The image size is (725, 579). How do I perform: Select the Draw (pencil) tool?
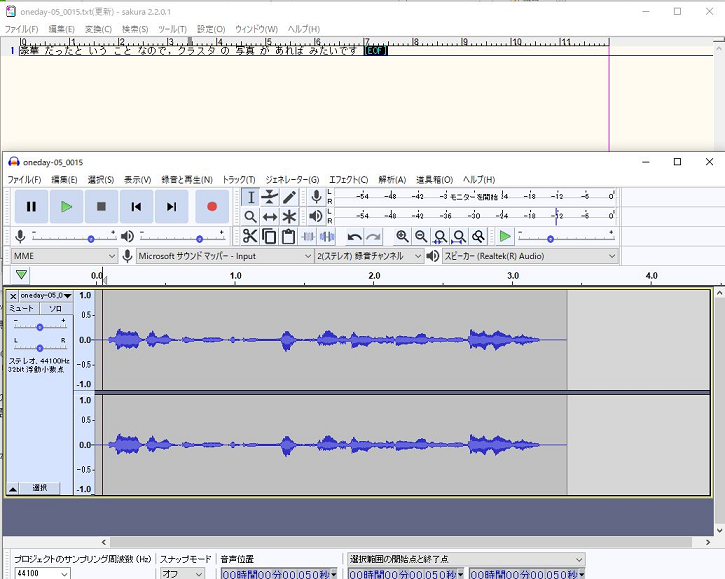click(x=289, y=197)
